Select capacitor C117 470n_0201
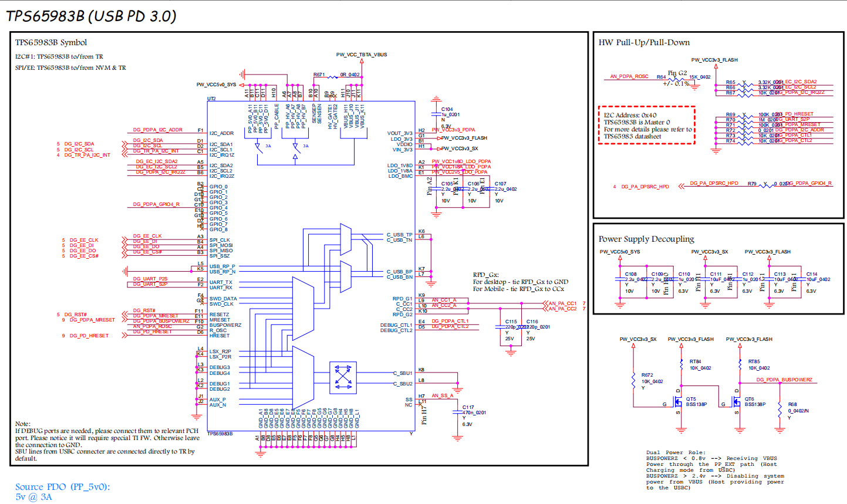Screen dimensions: 847x504 (458, 412)
